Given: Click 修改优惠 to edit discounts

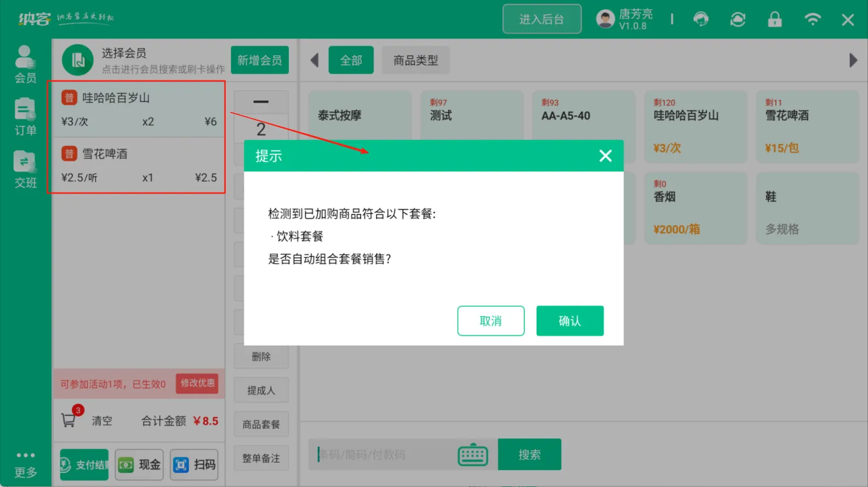Looking at the screenshot, I should (x=197, y=384).
